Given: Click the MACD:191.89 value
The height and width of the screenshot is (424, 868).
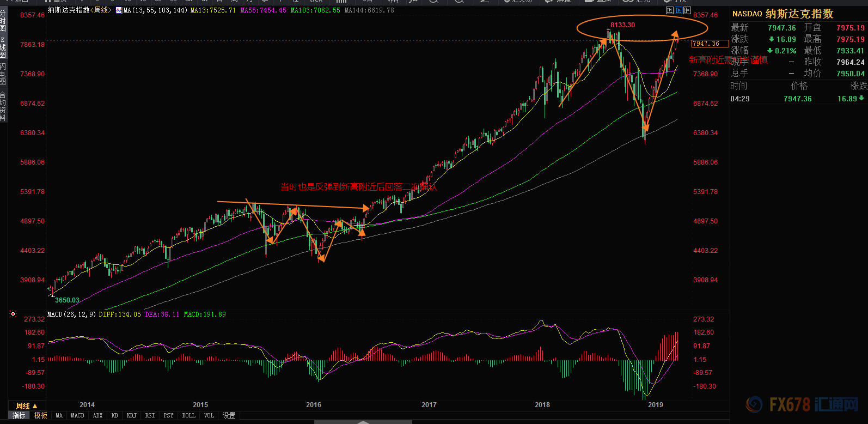Looking at the screenshot, I should coord(205,314).
